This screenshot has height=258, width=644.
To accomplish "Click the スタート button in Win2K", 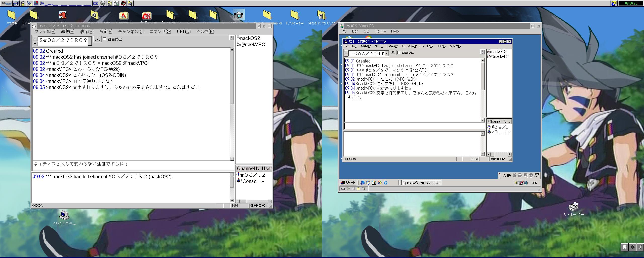I will point(348,183).
